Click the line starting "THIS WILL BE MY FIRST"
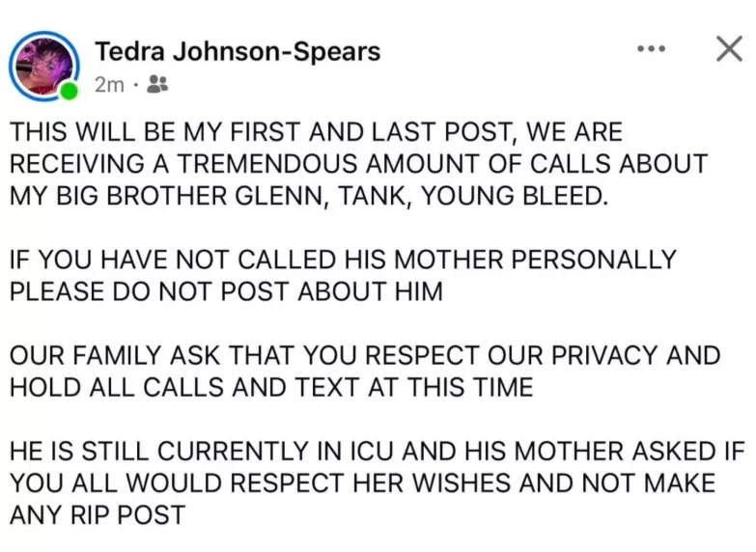756x552 pixels. (318, 131)
